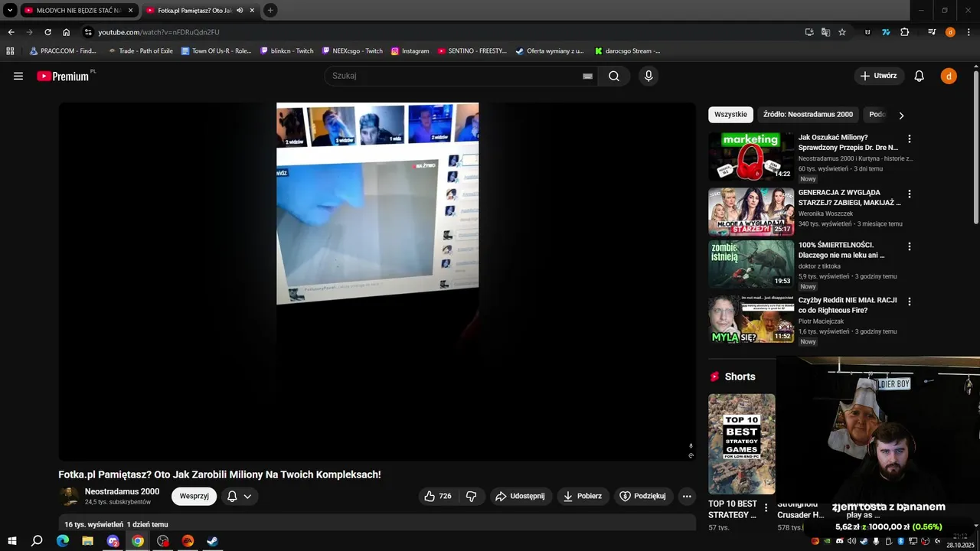Show next category chips with arrow

point(901,116)
